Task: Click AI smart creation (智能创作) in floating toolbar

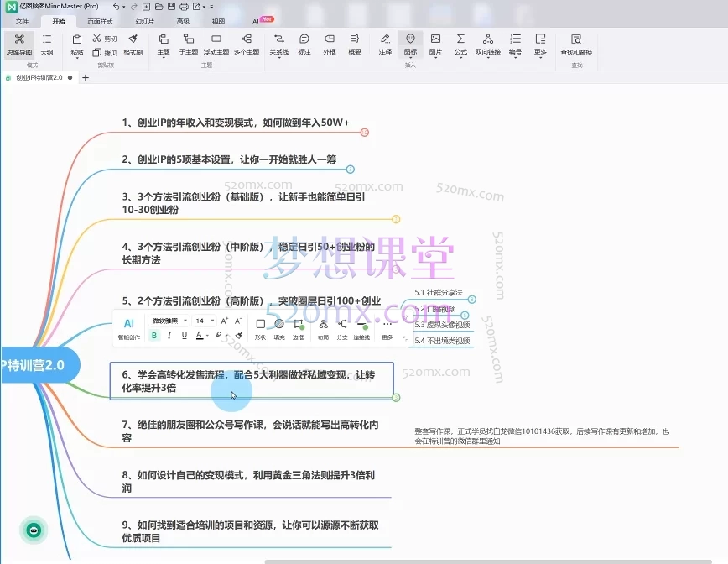Action: coord(128,328)
